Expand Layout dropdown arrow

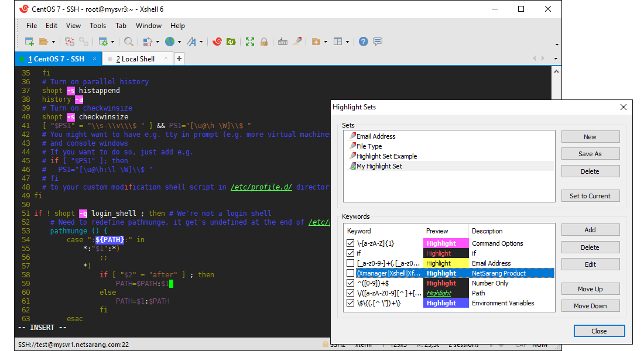[347, 42]
